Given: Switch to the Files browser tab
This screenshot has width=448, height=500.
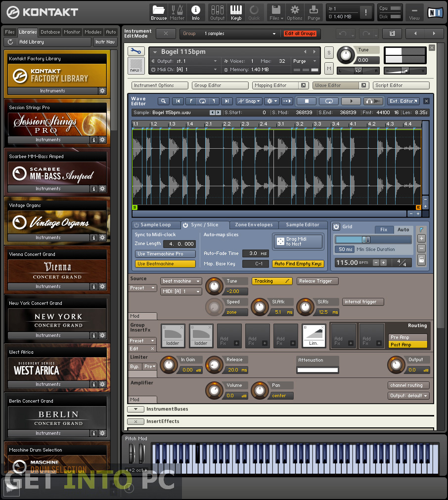Looking at the screenshot, I should tap(10, 32).
